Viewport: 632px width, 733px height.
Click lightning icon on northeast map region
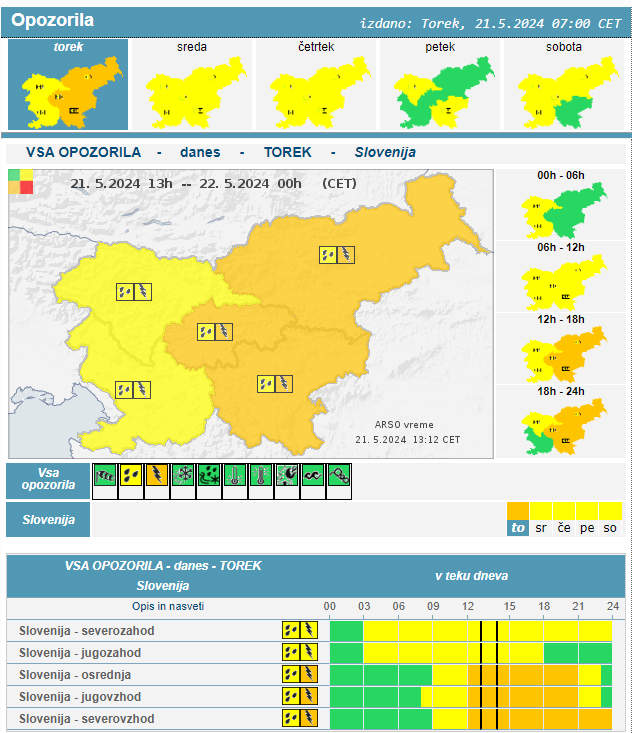pyautogui.click(x=346, y=255)
